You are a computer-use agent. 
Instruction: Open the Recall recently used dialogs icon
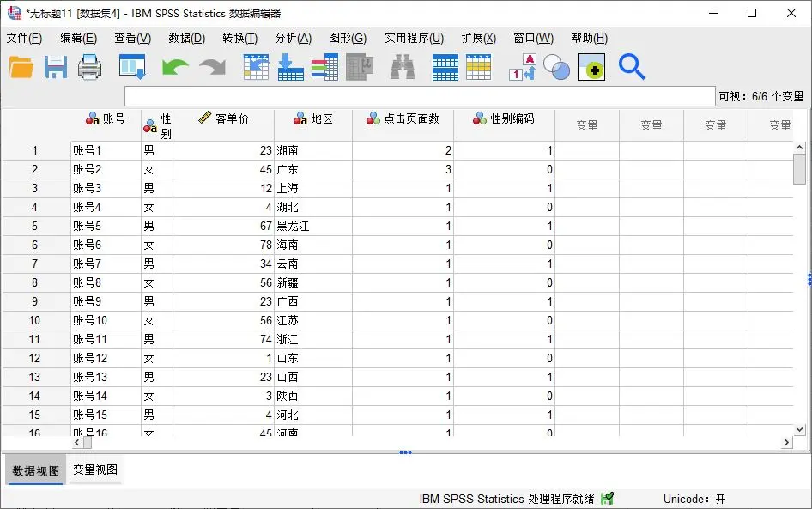tap(132, 67)
